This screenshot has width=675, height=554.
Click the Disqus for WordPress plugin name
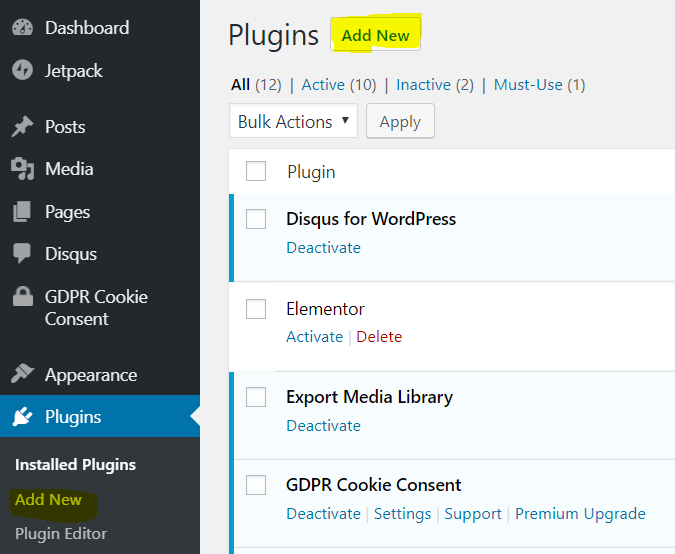[x=371, y=219]
